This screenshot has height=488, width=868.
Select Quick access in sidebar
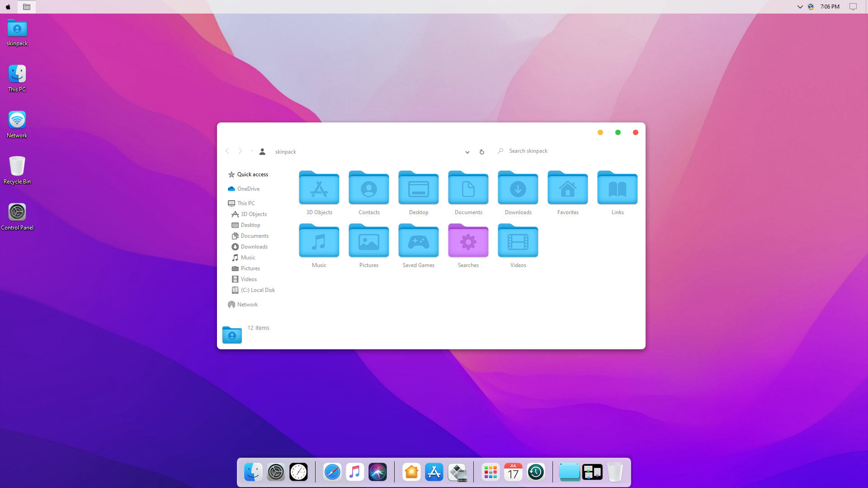tap(252, 174)
